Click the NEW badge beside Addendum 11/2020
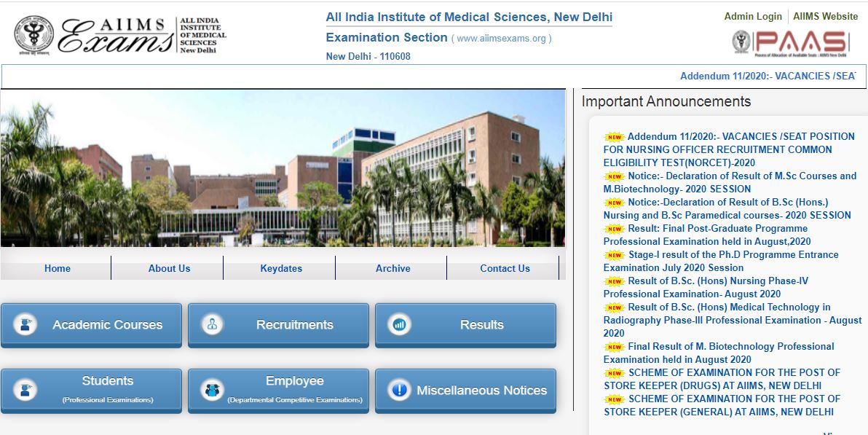This screenshot has width=868, height=435. click(614, 138)
